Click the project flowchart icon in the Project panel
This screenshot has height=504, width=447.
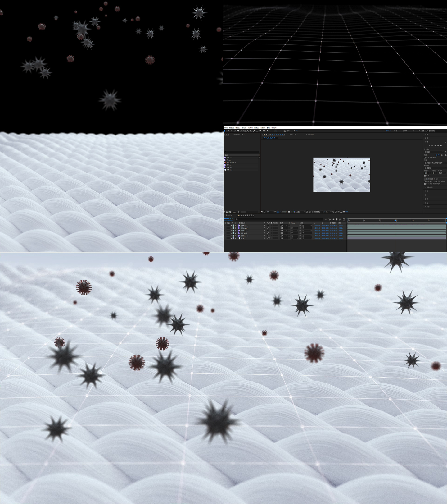(259, 158)
